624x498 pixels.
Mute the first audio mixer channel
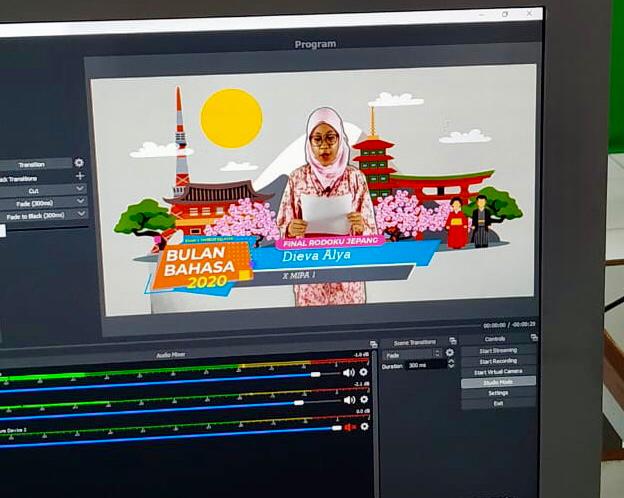coord(348,372)
